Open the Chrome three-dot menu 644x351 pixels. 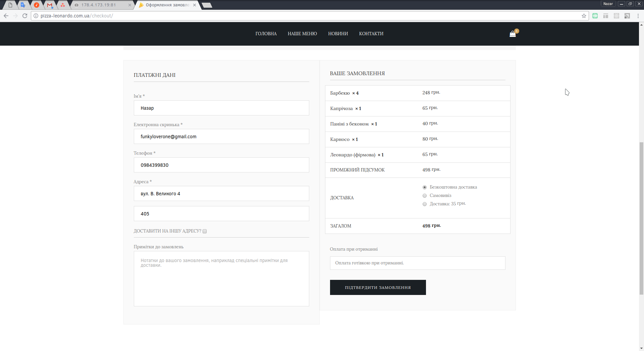click(x=638, y=16)
